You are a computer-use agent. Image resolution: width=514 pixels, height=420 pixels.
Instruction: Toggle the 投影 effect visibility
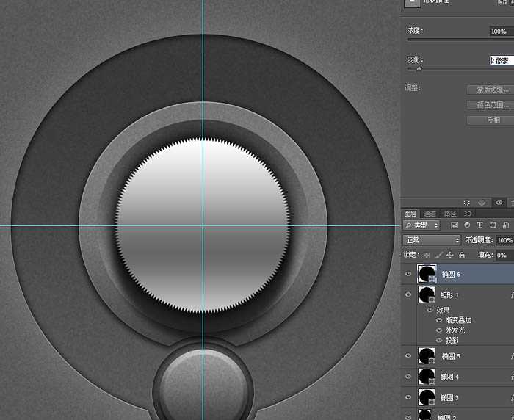tap(439, 340)
